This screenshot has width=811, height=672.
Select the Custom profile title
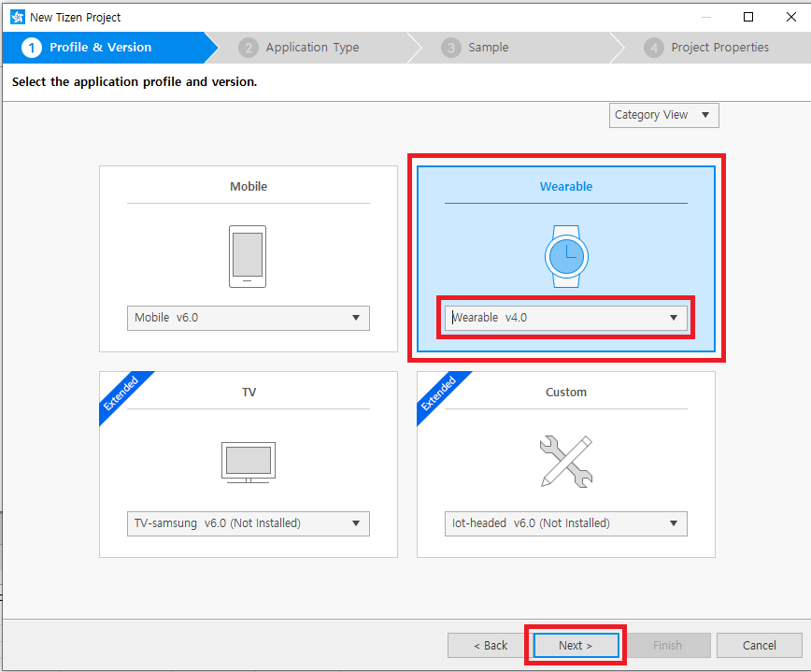pyautogui.click(x=566, y=393)
